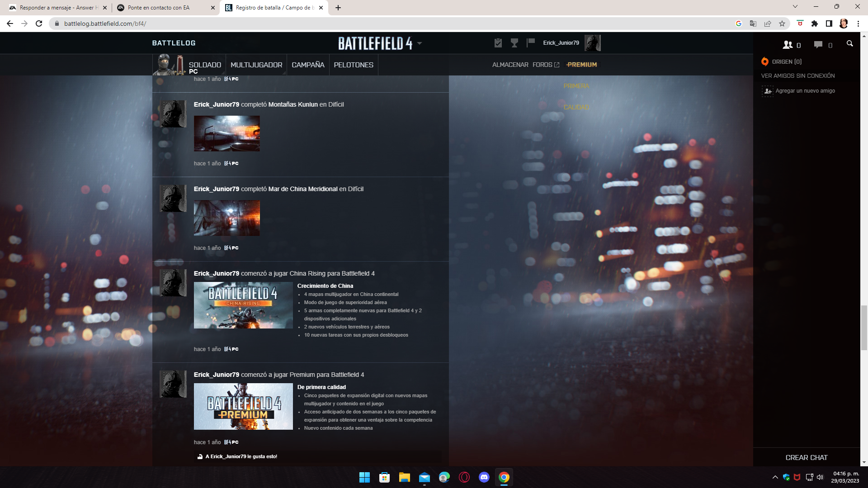Image resolution: width=868 pixels, height=488 pixels.
Task: Open Opera browser from the taskbar
Action: (x=464, y=477)
